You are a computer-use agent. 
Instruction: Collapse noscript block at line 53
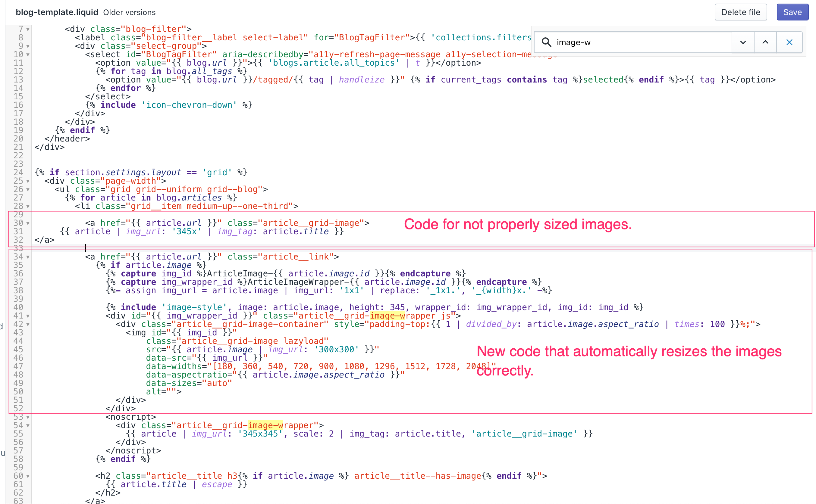point(28,417)
